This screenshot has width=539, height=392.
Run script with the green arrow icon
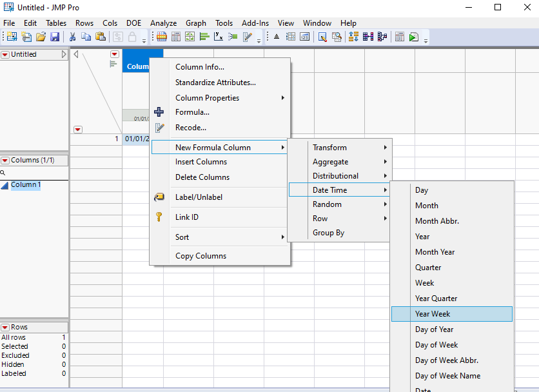[x=413, y=37]
